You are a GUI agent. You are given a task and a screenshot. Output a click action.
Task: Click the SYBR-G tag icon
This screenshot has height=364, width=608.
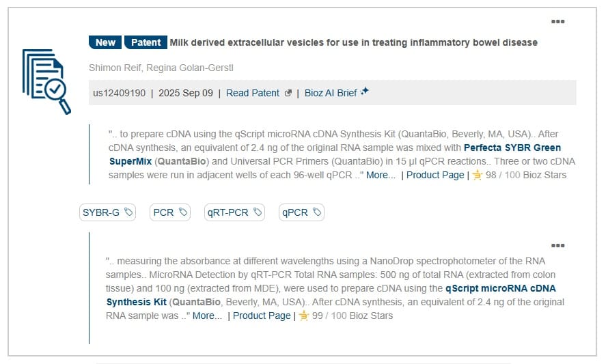coord(129,212)
